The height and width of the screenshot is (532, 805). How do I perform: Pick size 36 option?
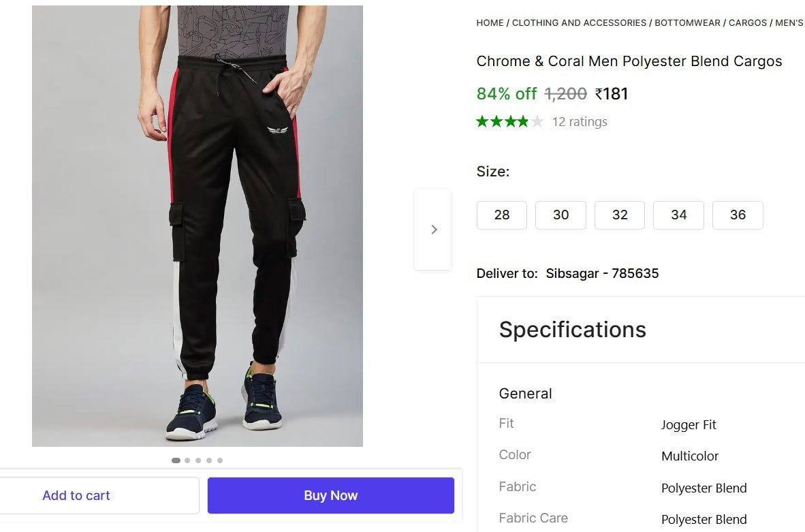pyautogui.click(x=738, y=215)
